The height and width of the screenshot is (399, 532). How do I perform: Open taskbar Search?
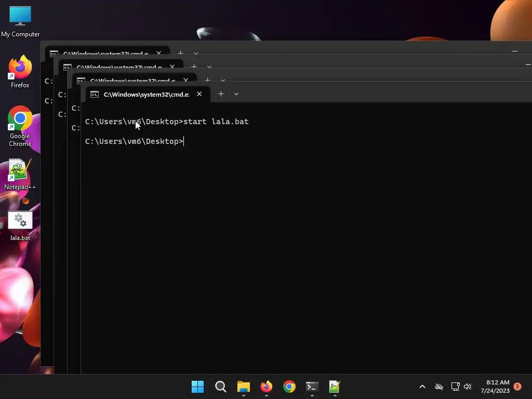click(220, 387)
